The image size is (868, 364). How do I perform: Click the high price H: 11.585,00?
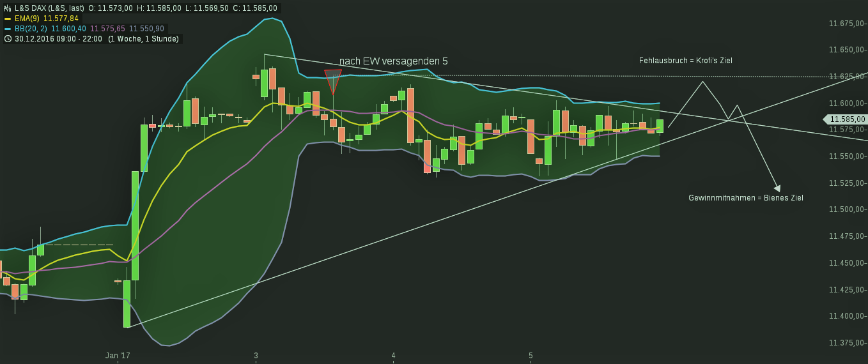point(159,8)
